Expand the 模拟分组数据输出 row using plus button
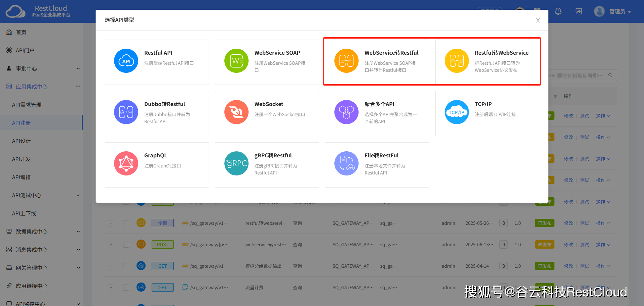 point(111,266)
